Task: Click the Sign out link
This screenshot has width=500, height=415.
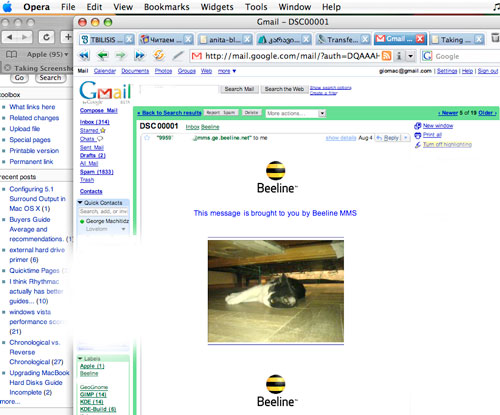Action: (x=488, y=71)
